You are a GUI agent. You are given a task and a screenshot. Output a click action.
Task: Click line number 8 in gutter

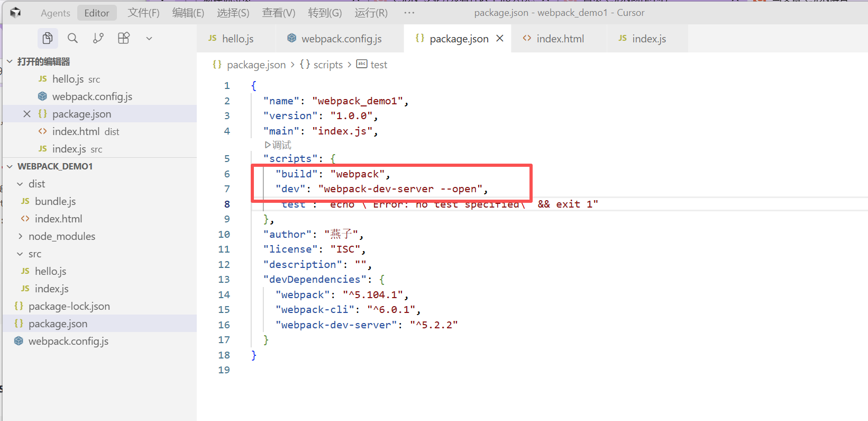coord(227,204)
